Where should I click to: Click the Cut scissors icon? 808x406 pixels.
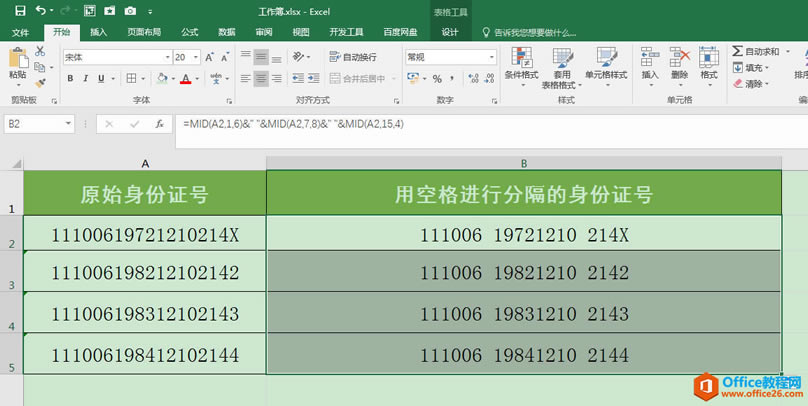point(40,51)
